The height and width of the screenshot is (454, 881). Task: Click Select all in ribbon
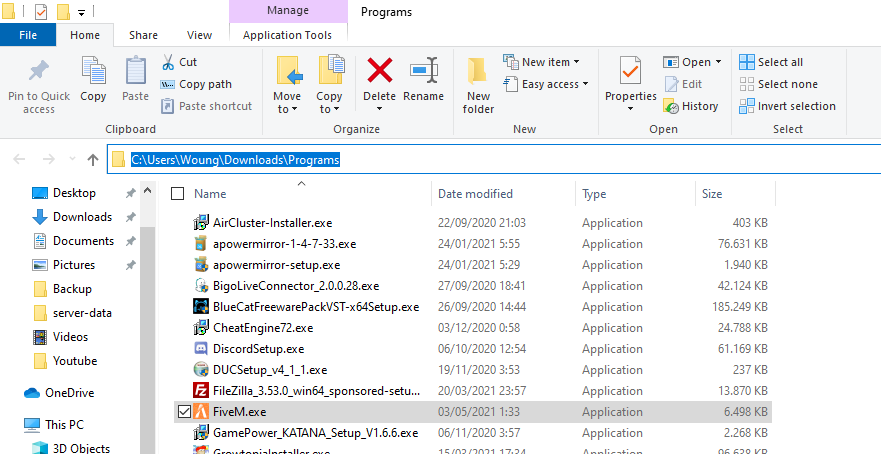pos(771,62)
